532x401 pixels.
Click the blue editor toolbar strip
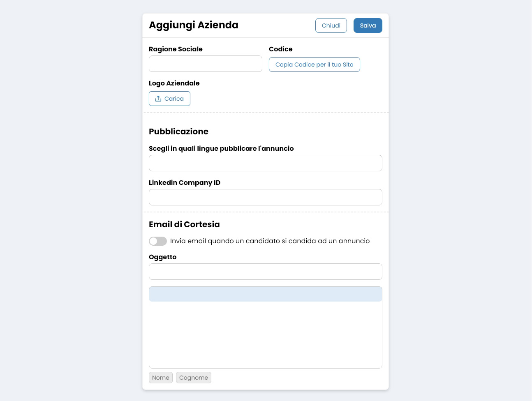click(x=265, y=294)
